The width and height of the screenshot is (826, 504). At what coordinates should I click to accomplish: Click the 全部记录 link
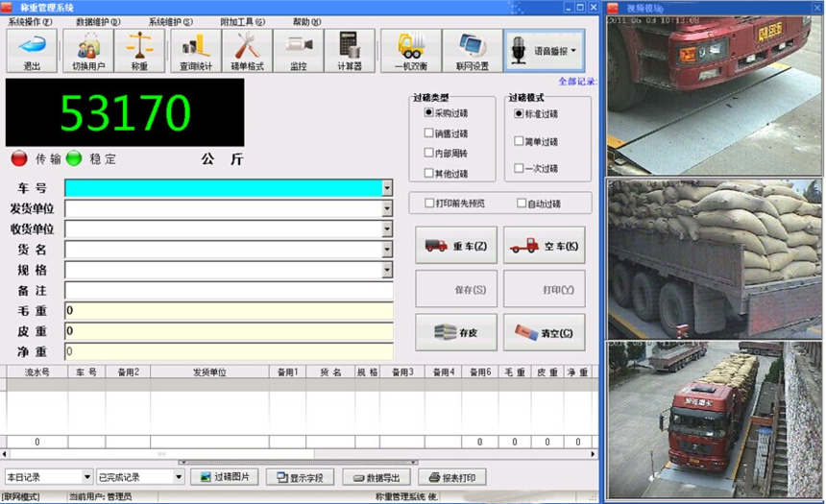(x=577, y=82)
